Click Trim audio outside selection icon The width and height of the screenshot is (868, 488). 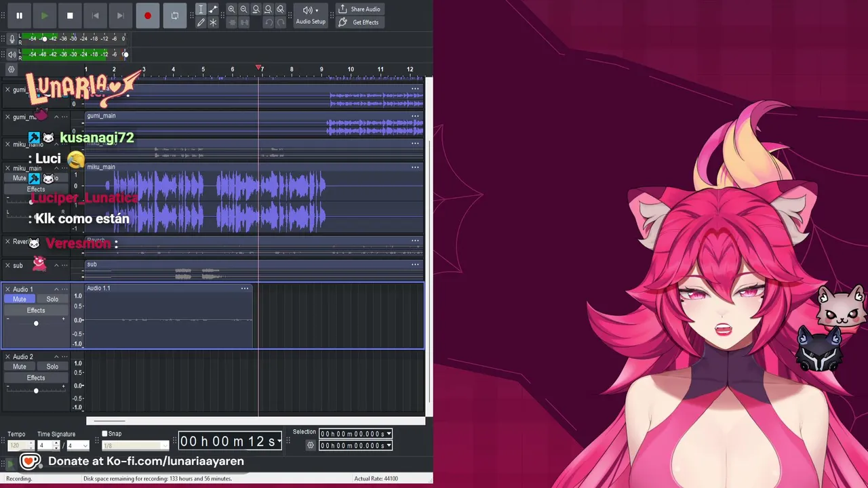pyautogui.click(x=231, y=22)
